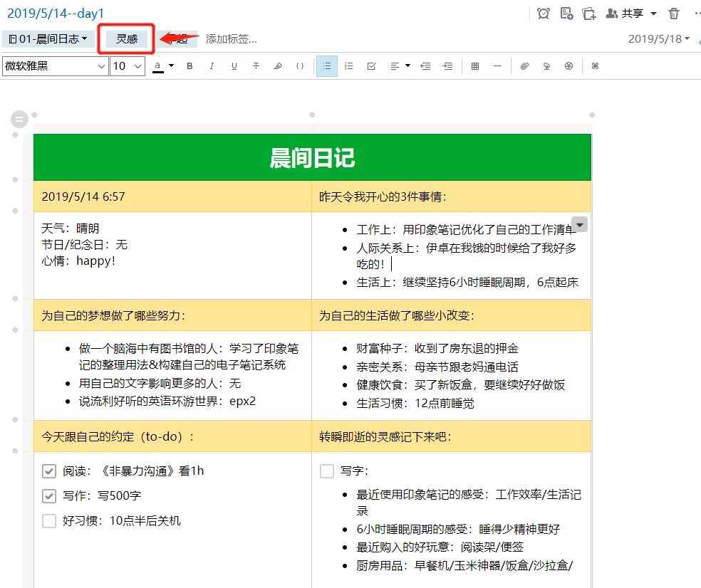This screenshot has width=701, height=588.
Task: Uncheck the 写作 to-do checkbox
Action: pos(49,496)
